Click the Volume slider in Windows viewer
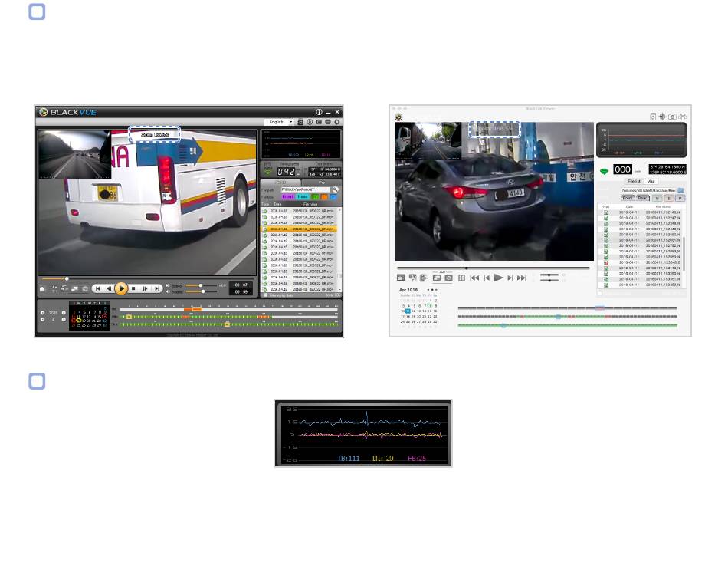This screenshot has height=566, width=728. pos(202,292)
